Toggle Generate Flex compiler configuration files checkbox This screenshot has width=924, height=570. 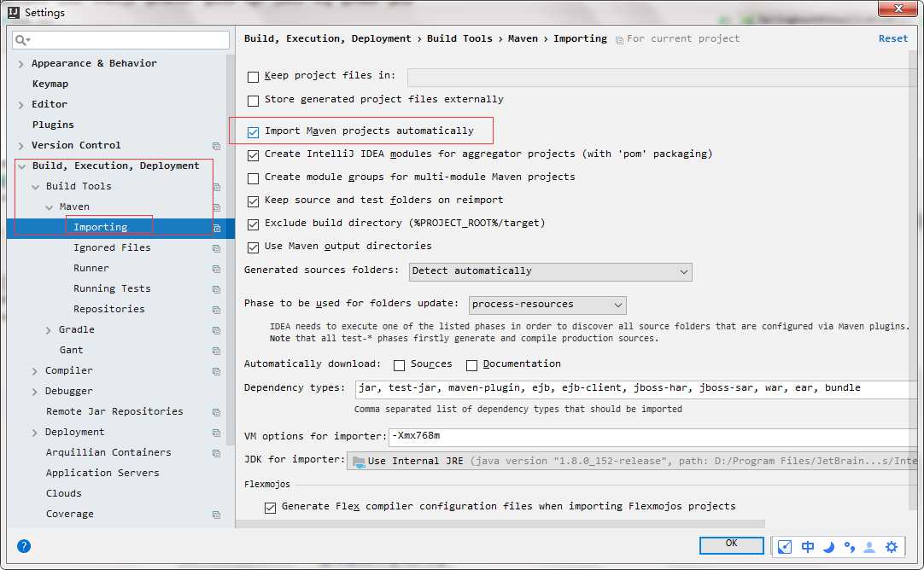(x=270, y=508)
